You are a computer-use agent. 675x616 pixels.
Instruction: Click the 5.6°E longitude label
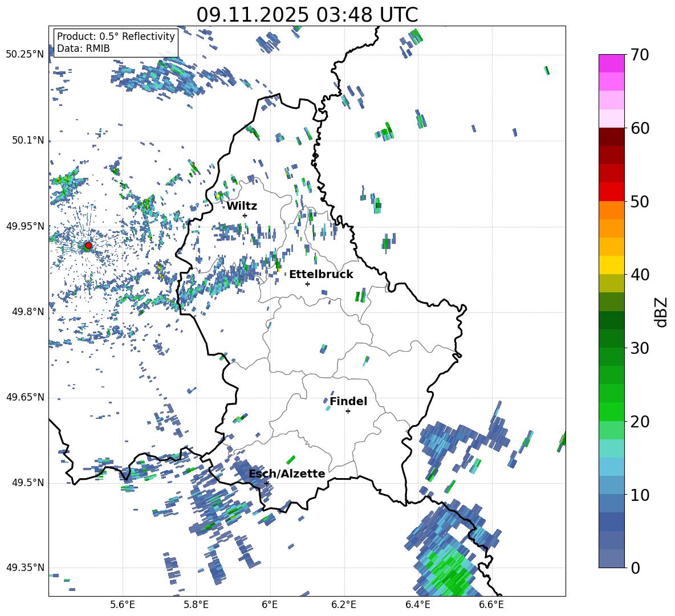point(123,605)
